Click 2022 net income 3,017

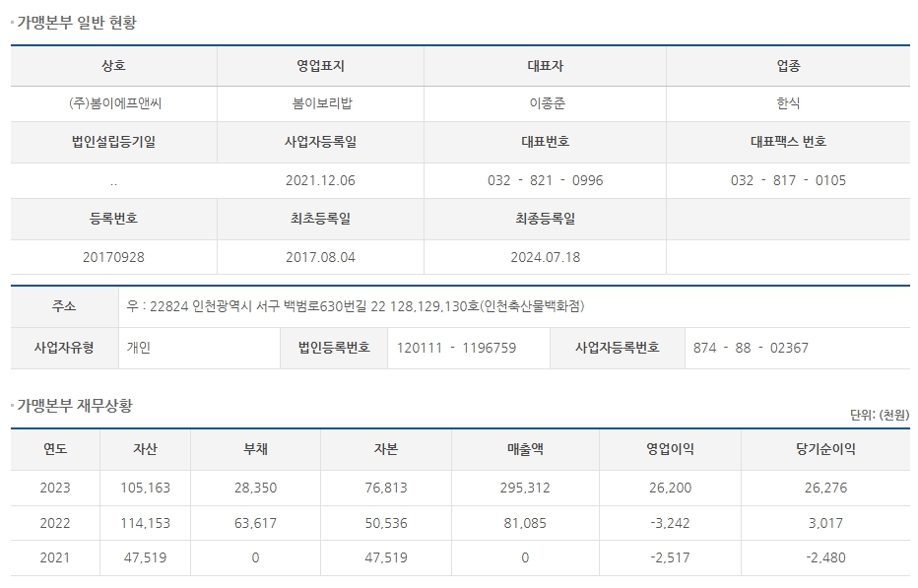[825, 523]
